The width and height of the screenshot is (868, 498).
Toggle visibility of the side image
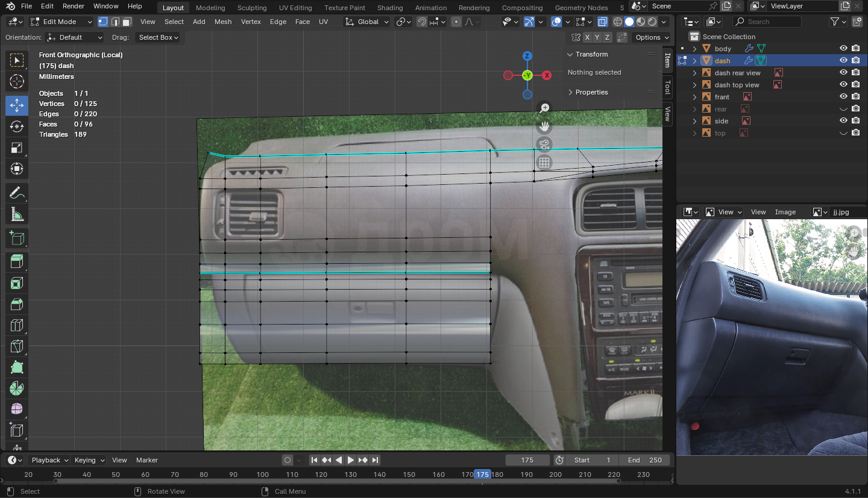843,121
